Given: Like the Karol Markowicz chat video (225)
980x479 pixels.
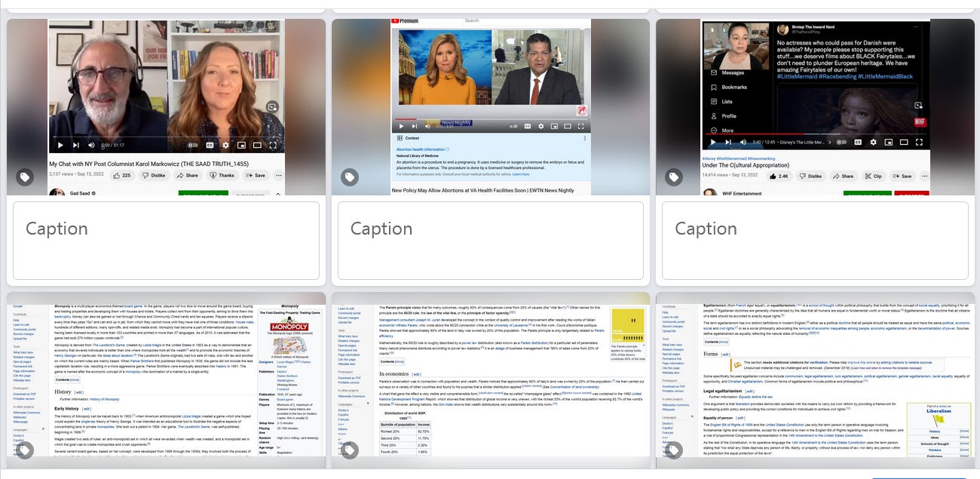Looking at the screenshot, I should (x=121, y=175).
